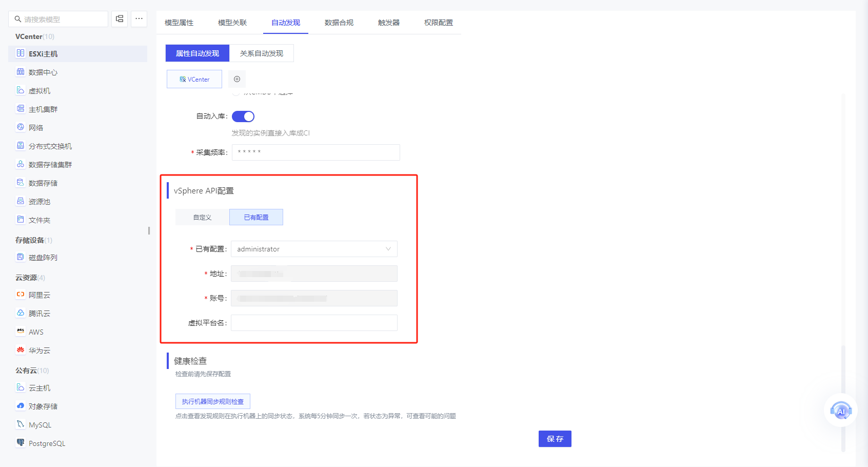Click the search magnifier icon
Screen dimensions: 868x467
coord(18,19)
